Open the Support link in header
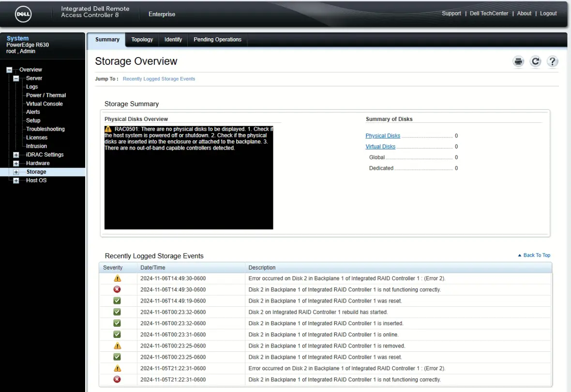571x392 pixels. [451, 14]
